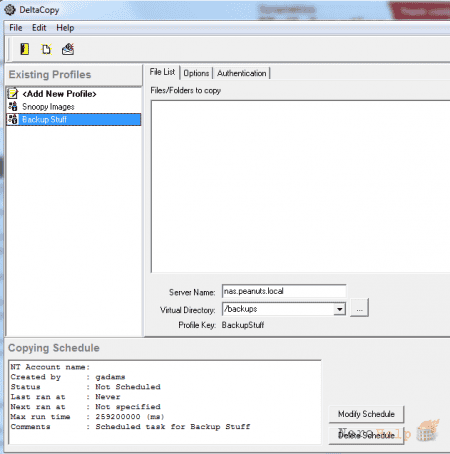
Task: Click the Add New Profile notepad icon
Action: tap(13, 93)
